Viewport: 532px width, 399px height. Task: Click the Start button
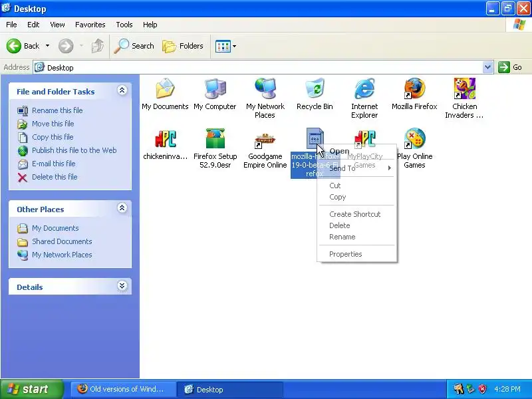click(x=32, y=389)
